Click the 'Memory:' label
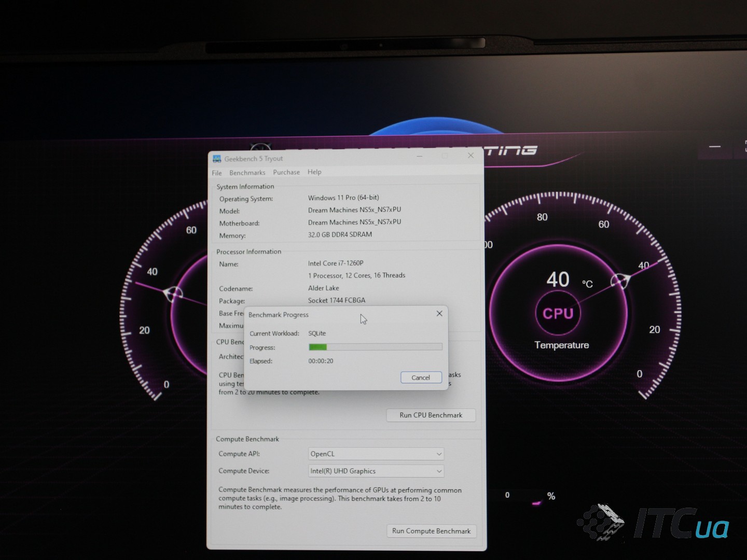 (x=232, y=235)
